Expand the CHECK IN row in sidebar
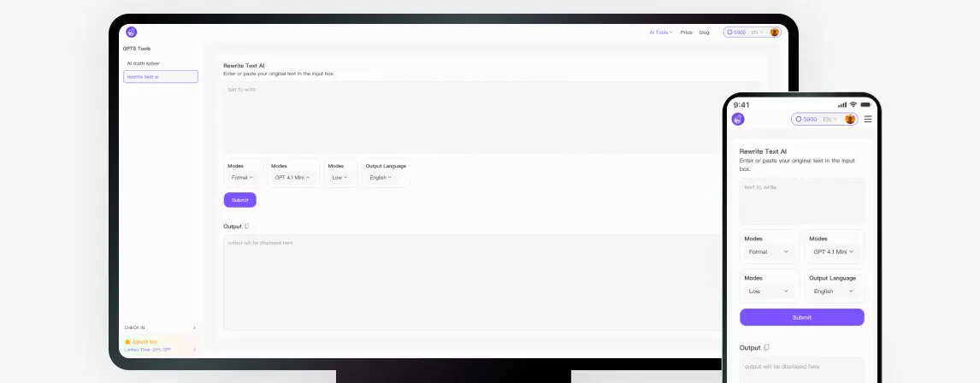The height and width of the screenshot is (383, 980). [161, 327]
